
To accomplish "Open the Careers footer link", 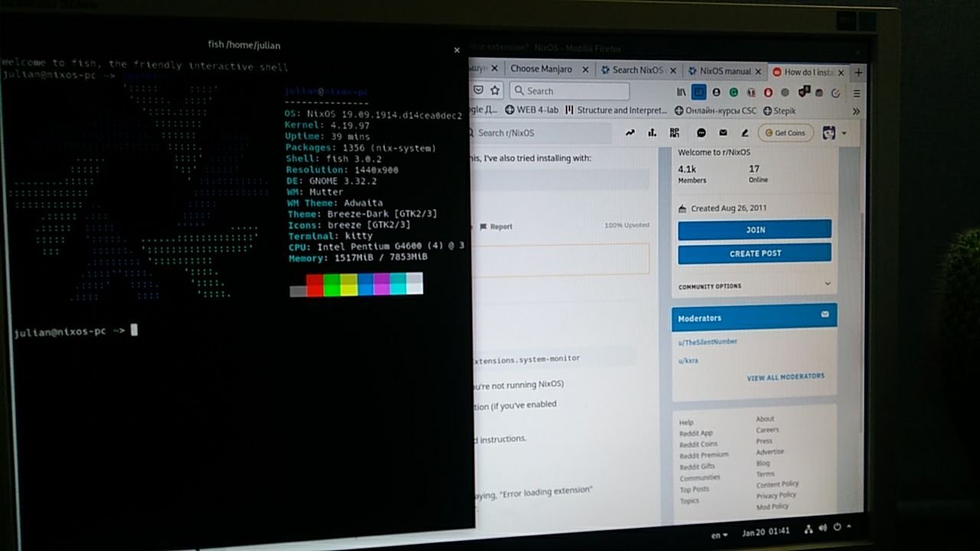I will (767, 430).
